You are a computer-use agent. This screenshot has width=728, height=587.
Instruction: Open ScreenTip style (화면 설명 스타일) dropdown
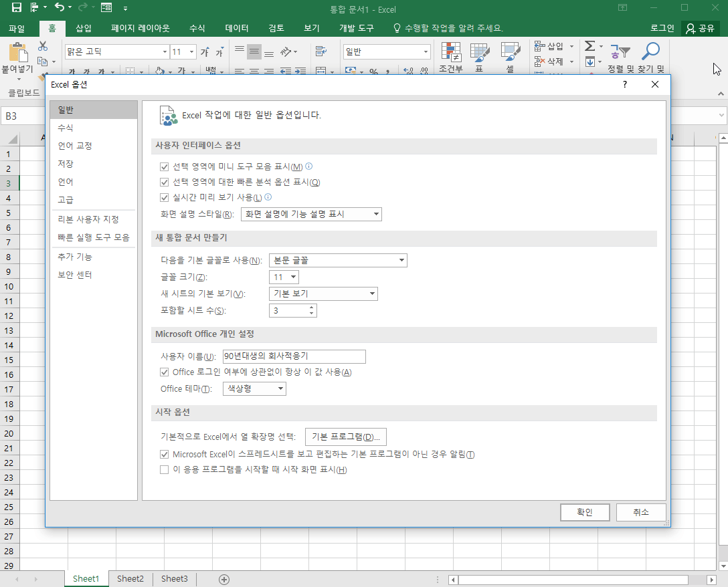311,215
